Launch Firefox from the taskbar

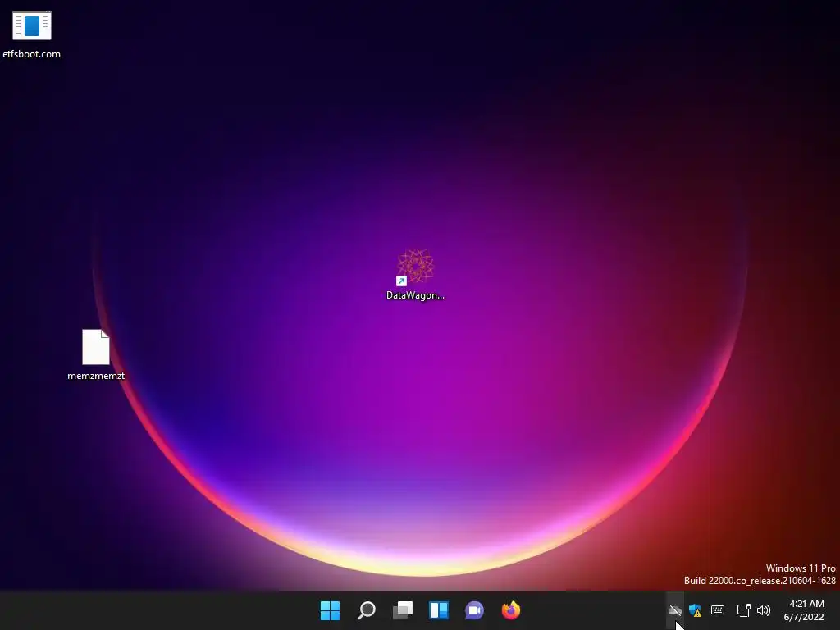pos(511,610)
